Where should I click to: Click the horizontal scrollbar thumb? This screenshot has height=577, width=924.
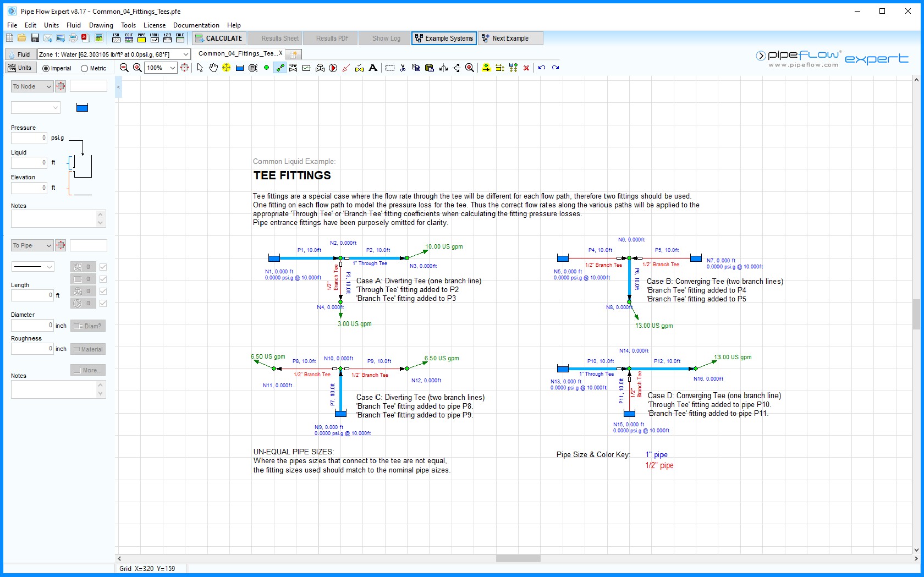[x=518, y=558]
